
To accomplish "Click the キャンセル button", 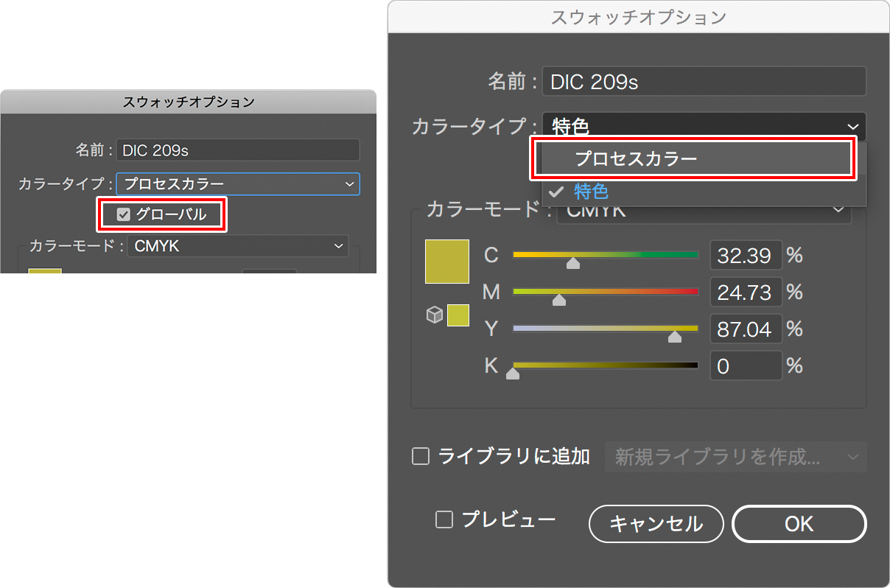I will [656, 524].
